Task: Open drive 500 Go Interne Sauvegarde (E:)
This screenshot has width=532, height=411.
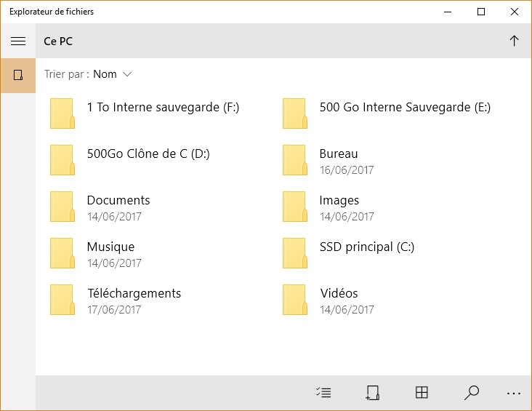Action: click(405, 108)
